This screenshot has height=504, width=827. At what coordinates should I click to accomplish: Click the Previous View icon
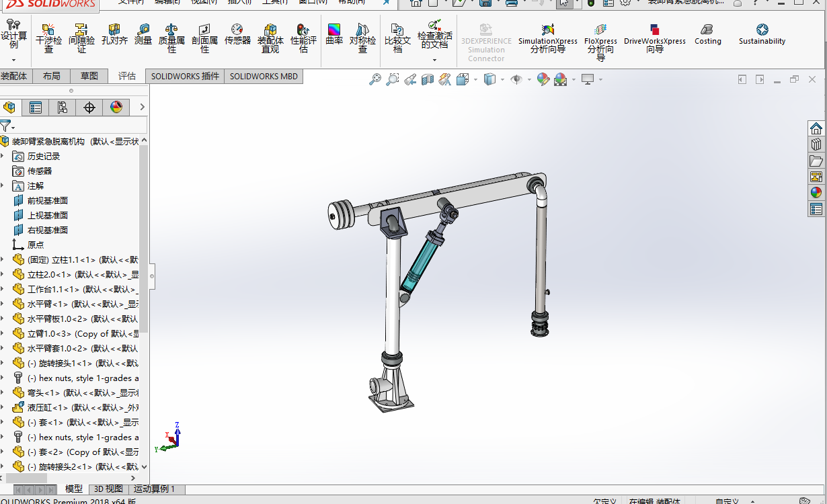tap(410, 79)
